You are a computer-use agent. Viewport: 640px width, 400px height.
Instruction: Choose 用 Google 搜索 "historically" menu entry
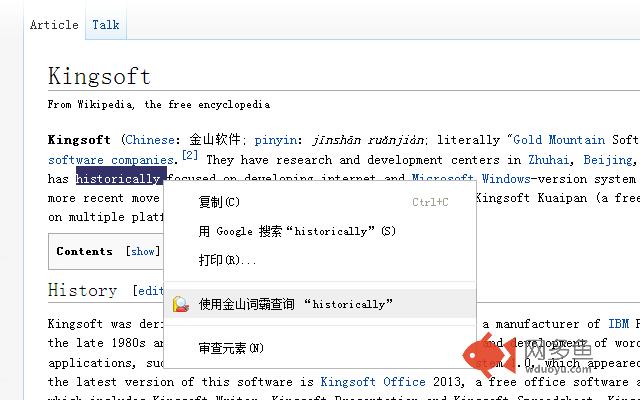pyautogui.click(x=320, y=231)
